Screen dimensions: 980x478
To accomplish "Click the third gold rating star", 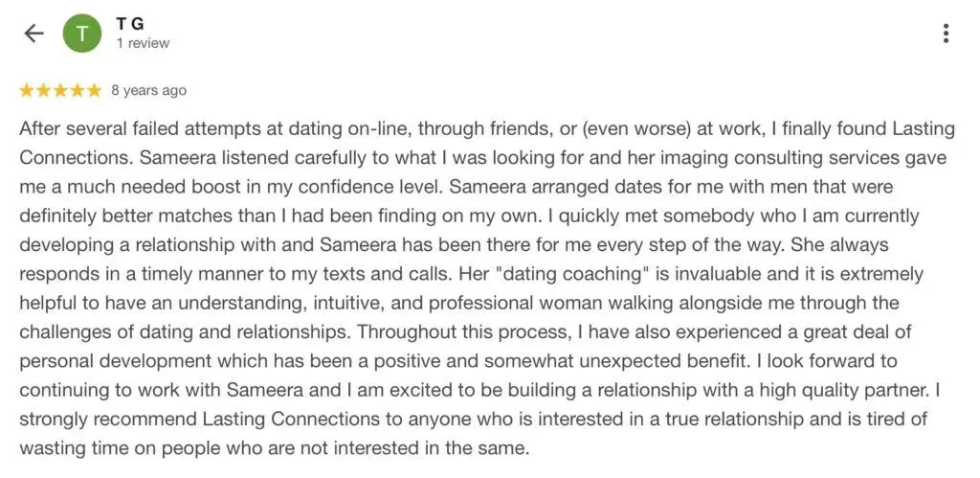I will click(x=59, y=91).
